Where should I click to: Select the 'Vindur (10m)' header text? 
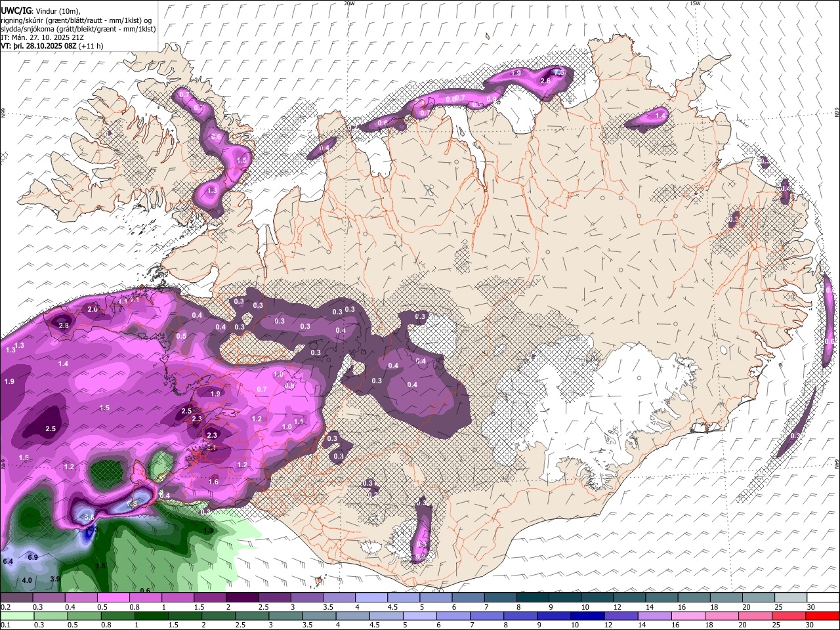coord(57,10)
